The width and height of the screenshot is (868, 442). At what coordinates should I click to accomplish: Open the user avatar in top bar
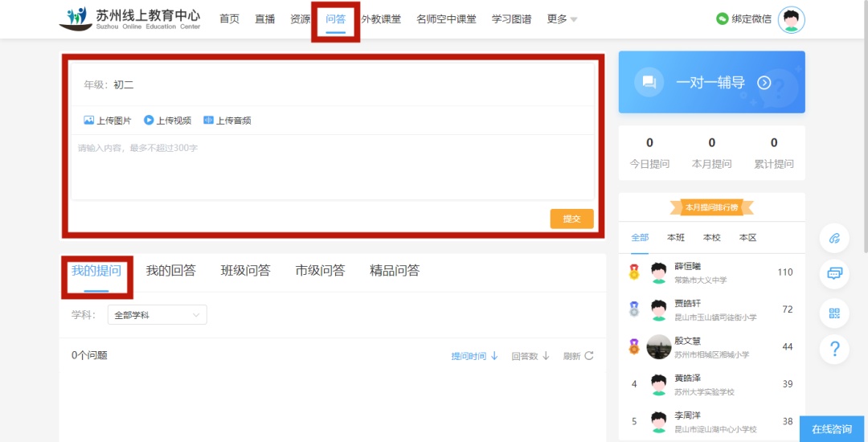tap(792, 19)
